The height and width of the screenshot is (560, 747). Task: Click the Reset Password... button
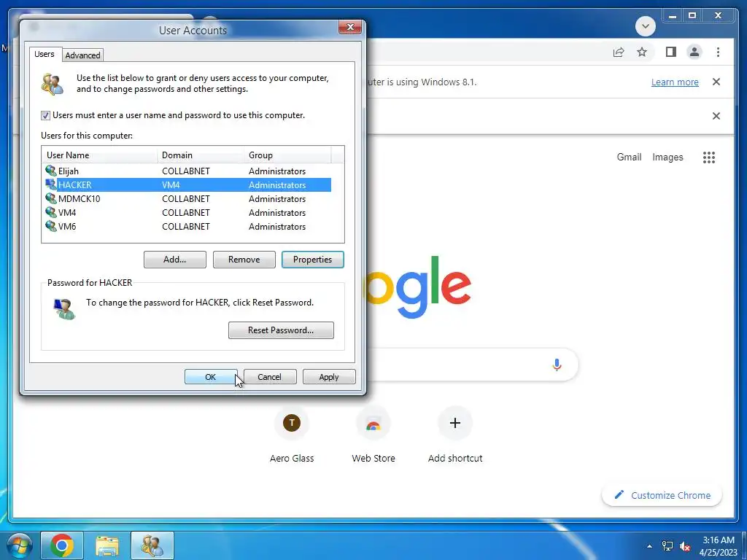281,330
